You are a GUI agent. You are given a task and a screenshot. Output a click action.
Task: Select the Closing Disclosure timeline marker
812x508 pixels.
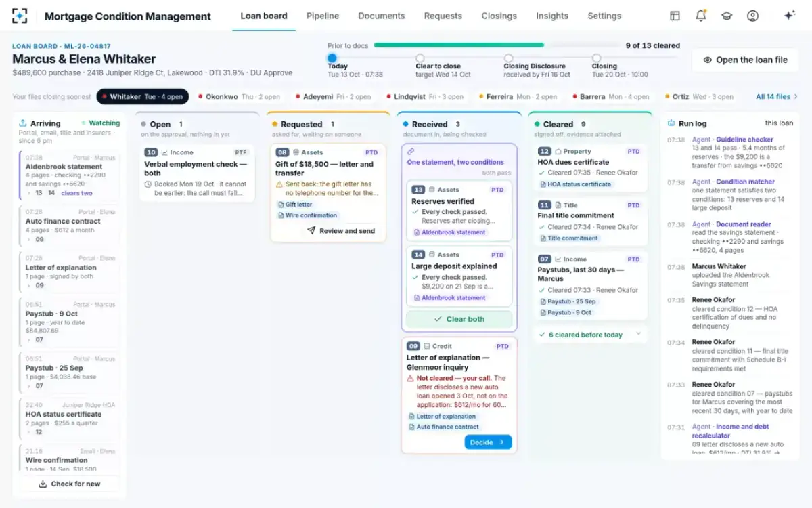point(508,58)
